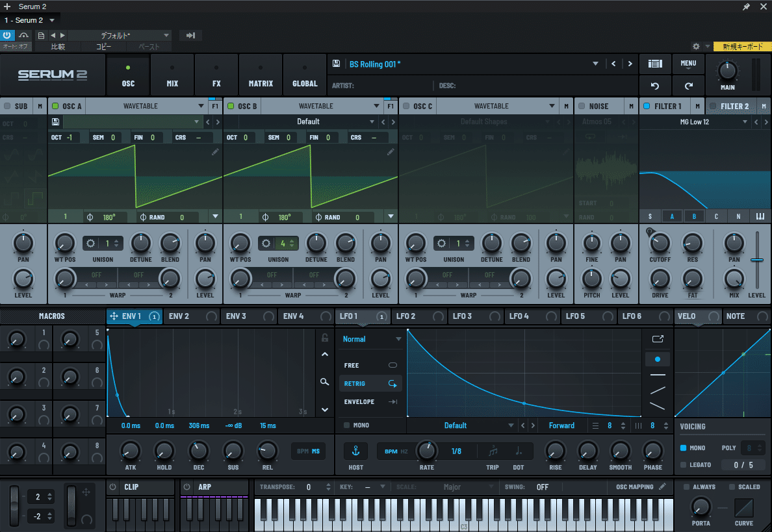Screen dimensions: 772x532
Task: Open the KEY selection dropdown
Action: (376, 487)
